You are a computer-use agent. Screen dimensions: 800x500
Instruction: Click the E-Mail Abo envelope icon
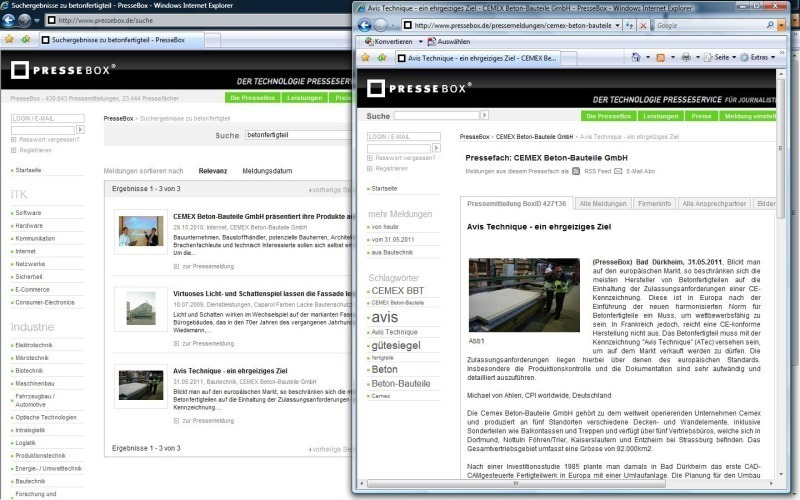(618, 171)
